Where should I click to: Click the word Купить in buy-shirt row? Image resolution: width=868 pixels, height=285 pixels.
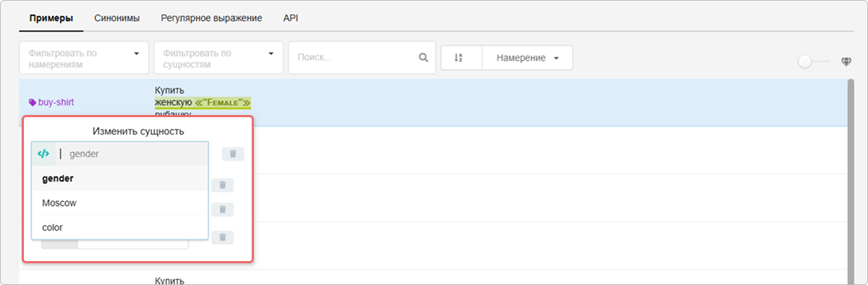(x=170, y=90)
